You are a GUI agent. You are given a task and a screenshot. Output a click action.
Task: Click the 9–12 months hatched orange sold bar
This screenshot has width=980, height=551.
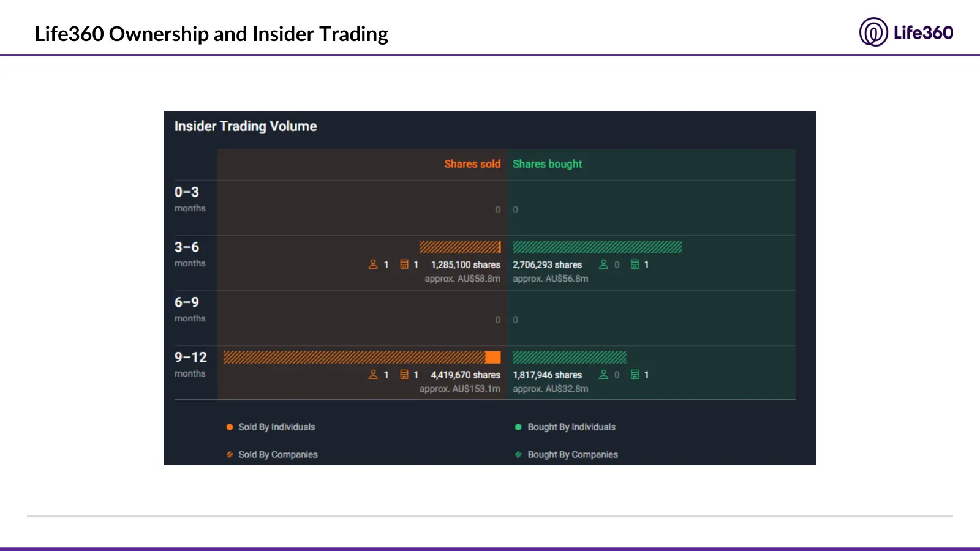click(x=354, y=358)
